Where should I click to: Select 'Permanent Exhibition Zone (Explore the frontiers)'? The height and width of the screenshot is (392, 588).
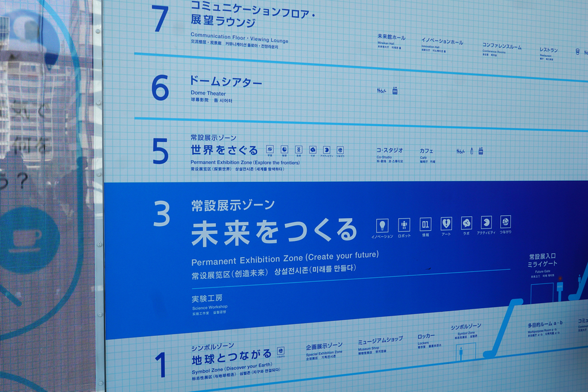245,162
